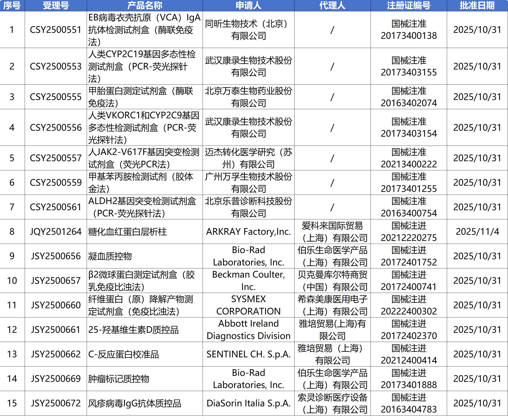Click the 注册证编号 column header

[x=409, y=5]
